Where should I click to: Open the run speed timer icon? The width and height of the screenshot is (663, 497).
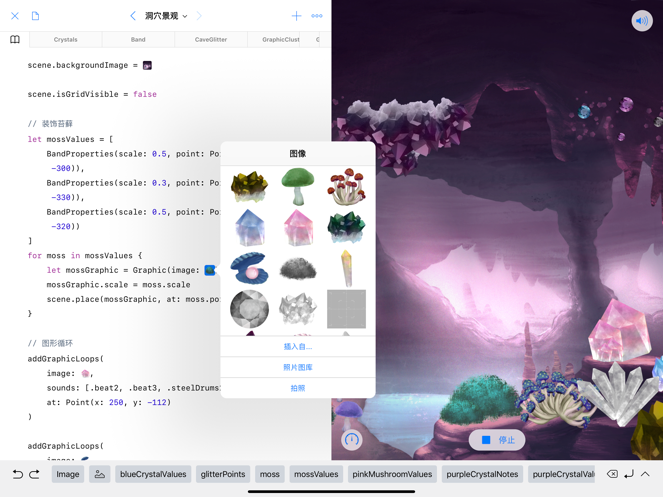click(x=352, y=439)
